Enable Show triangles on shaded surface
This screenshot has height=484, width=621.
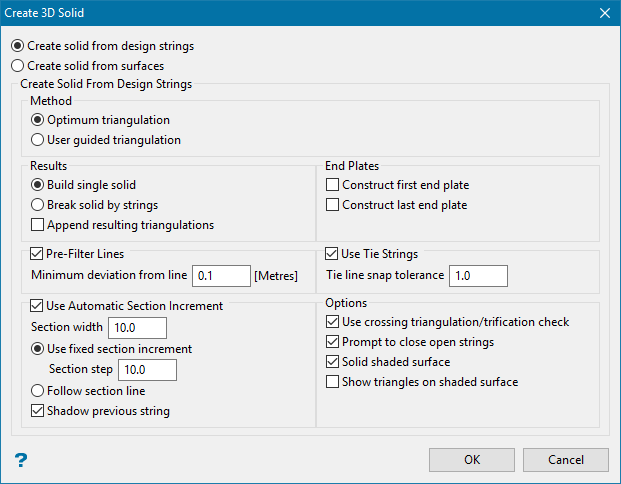click(333, 382)
